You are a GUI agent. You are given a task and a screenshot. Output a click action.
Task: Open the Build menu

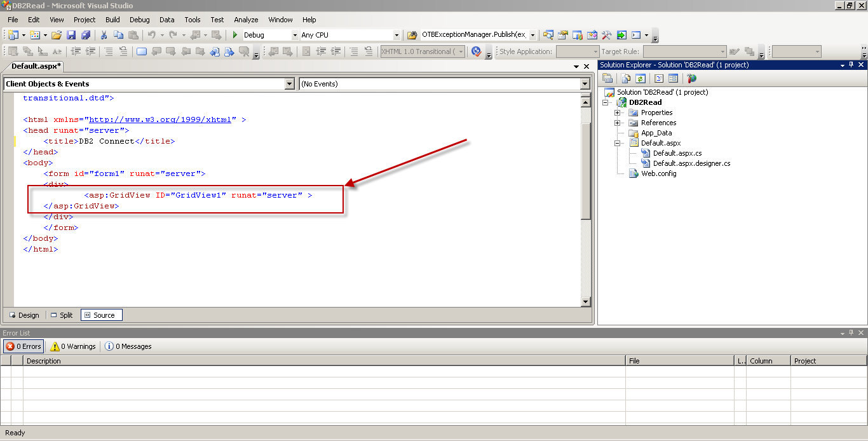pos(112,20)
